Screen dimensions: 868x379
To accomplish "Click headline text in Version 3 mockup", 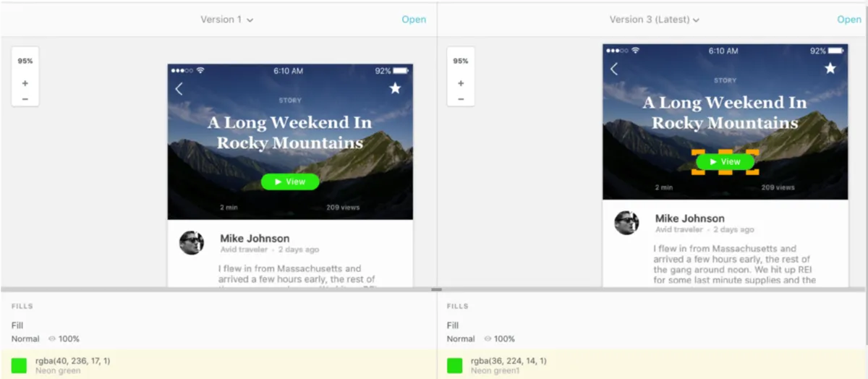I will [x=725, y=112].
